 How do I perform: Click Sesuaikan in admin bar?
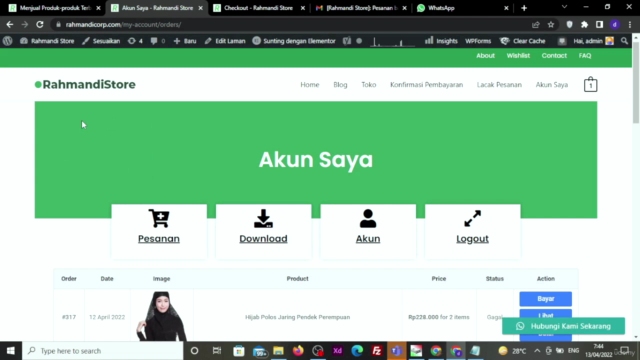pos(101,41)
